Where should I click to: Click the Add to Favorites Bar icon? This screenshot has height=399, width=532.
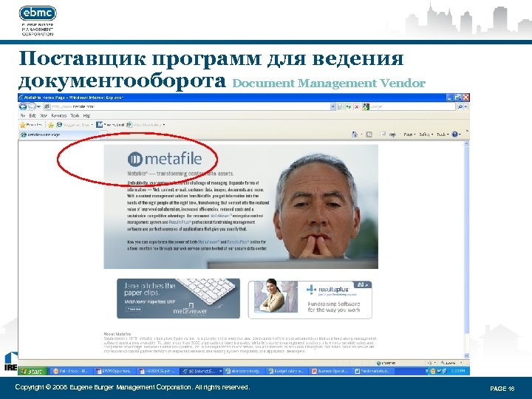click(51, 125)
